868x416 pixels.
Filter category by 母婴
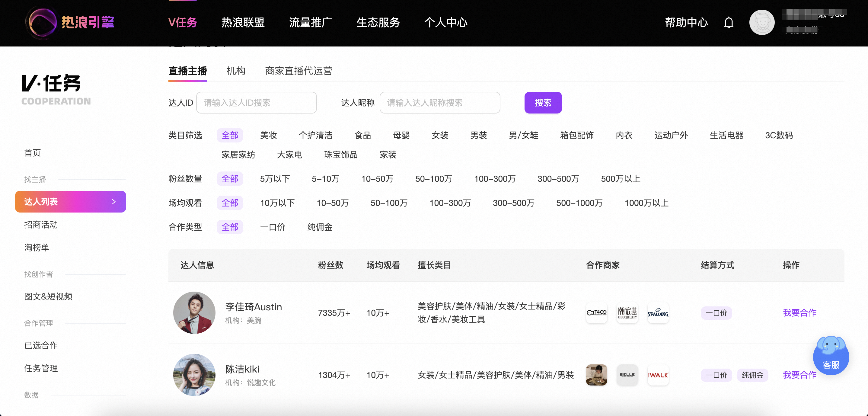[401, 135]
